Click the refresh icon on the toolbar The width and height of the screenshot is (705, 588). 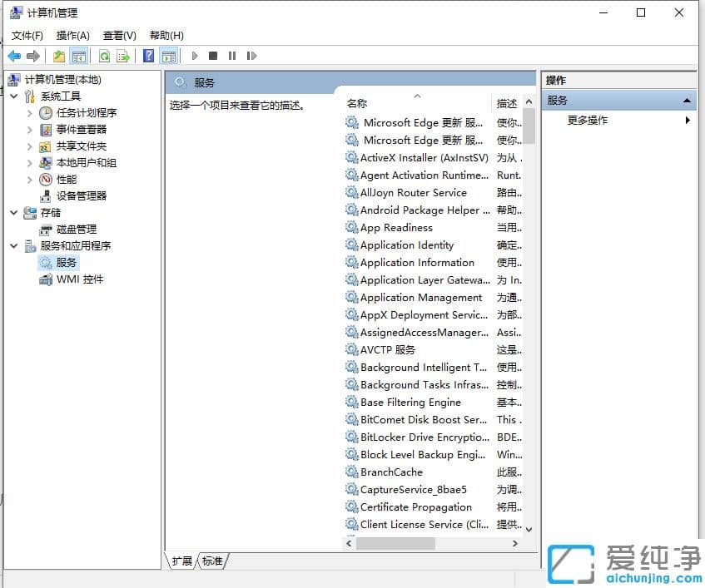pyautogui.click(x=104, y=56)
